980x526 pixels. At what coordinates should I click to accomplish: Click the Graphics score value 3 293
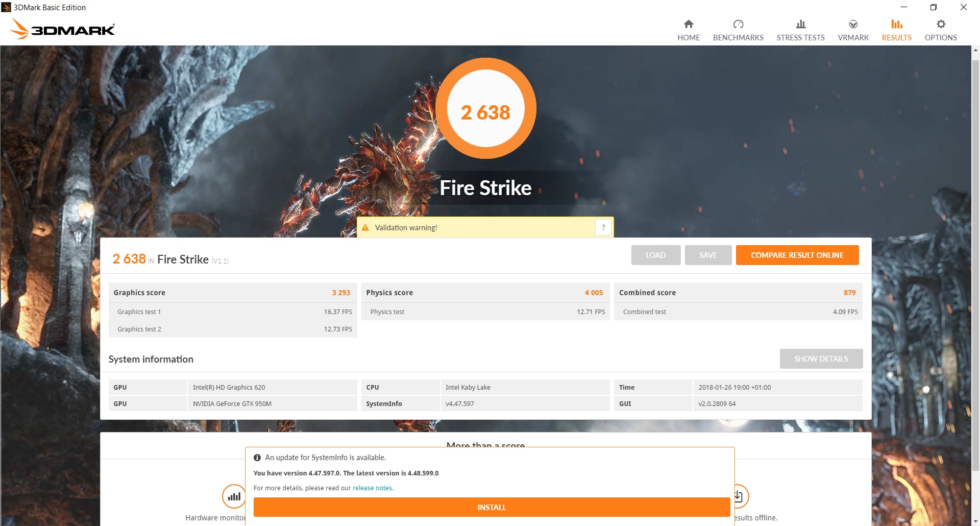click(341, 293)
